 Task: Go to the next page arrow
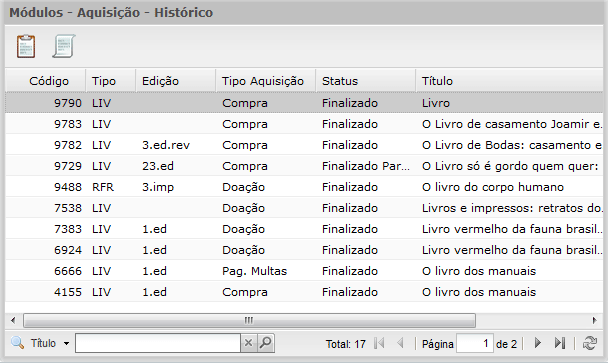click(537, 343)
